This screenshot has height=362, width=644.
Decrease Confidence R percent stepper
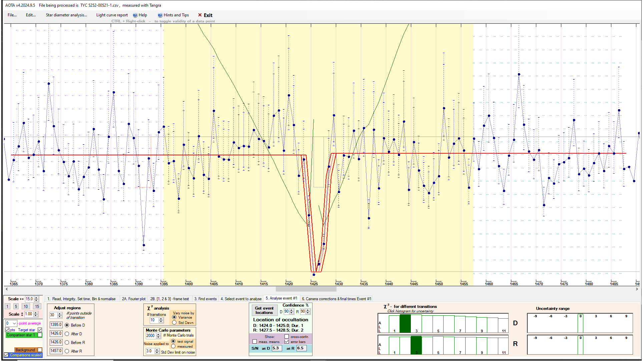308,313
